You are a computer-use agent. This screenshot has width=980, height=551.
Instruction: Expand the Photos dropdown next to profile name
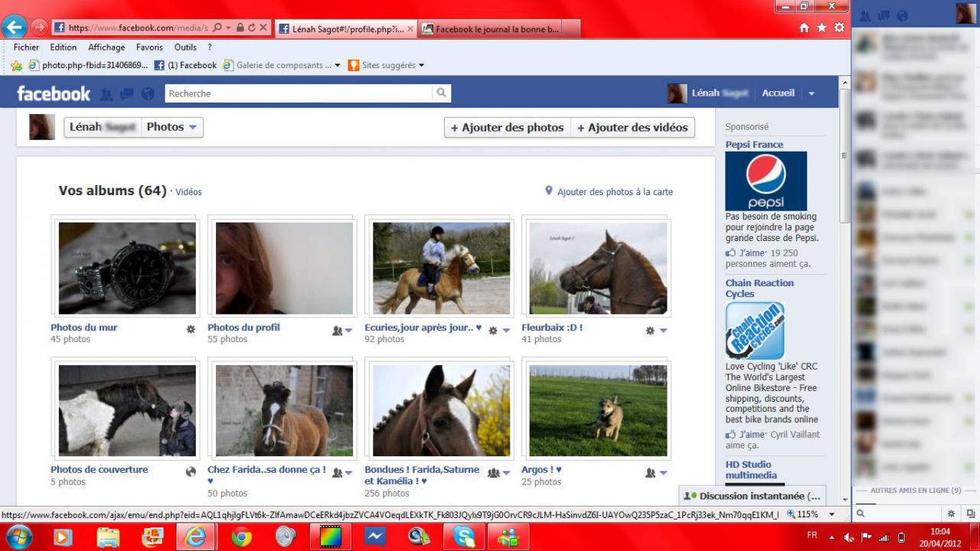172,127
